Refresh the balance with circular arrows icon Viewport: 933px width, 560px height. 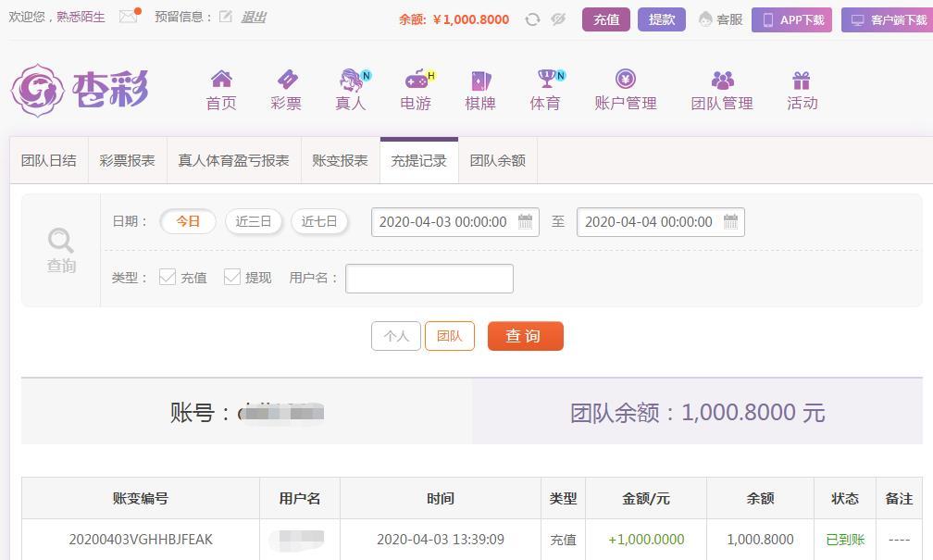532,19
